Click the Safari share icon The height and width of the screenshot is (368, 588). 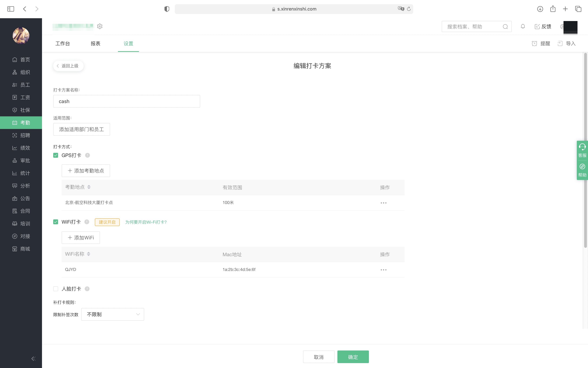pos(553,9)
